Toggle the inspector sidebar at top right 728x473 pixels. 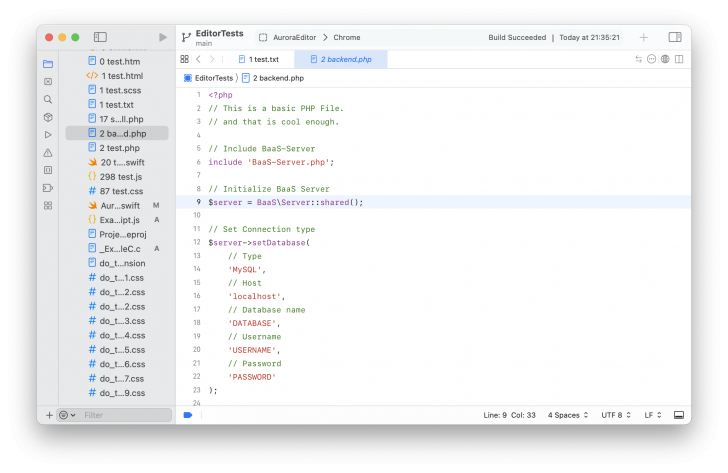675,37
